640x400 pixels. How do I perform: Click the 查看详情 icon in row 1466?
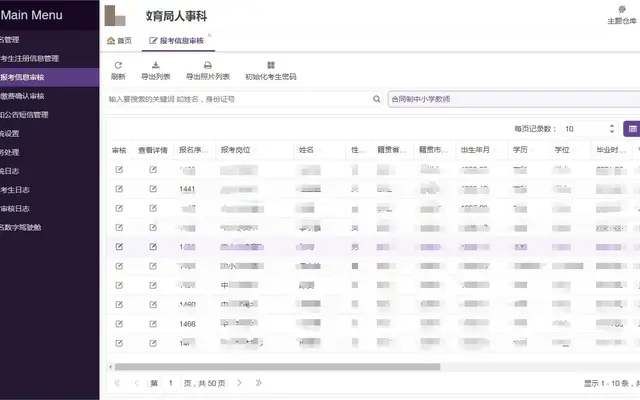153,324
